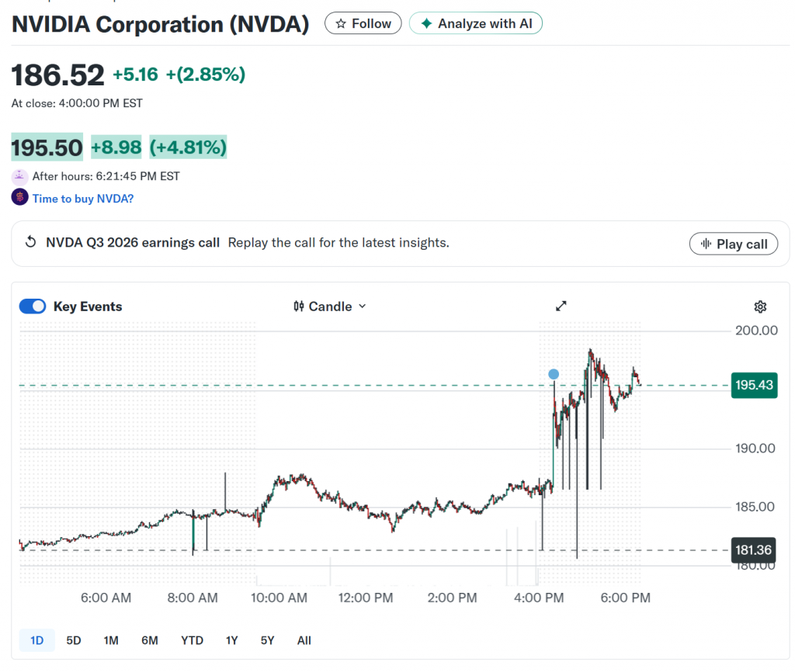Open the Time to buy NVDA link
795x672 pixels.
click(x=83, y=199)
